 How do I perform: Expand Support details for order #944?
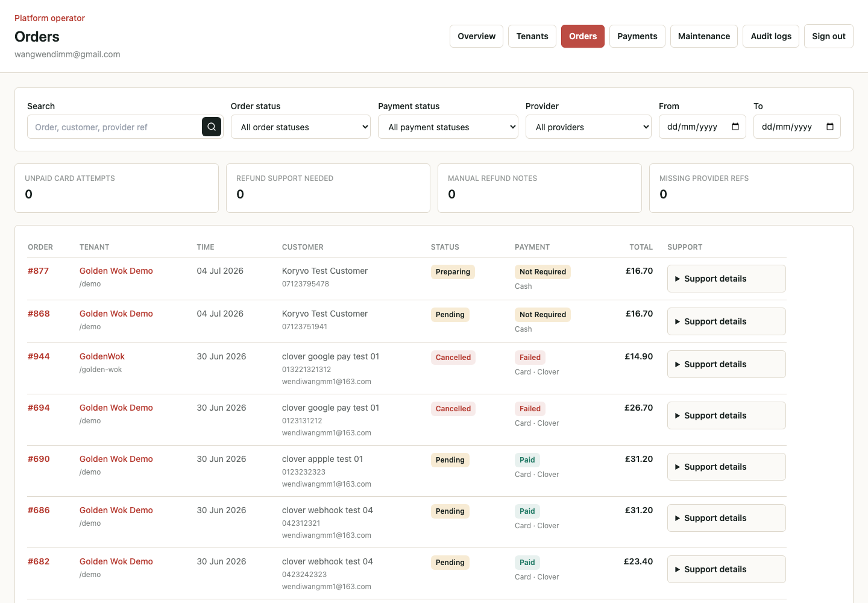click(726, 364)
